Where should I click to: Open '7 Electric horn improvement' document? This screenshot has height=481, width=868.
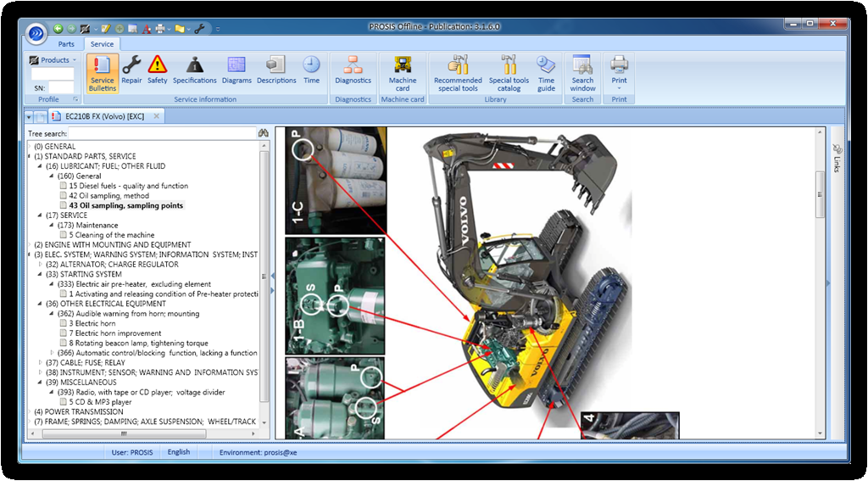pos(115,333)
